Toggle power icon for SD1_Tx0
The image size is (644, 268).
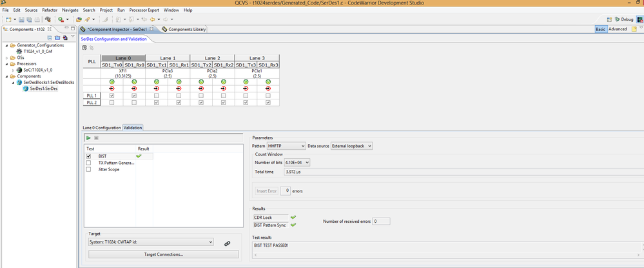[112, 81]
